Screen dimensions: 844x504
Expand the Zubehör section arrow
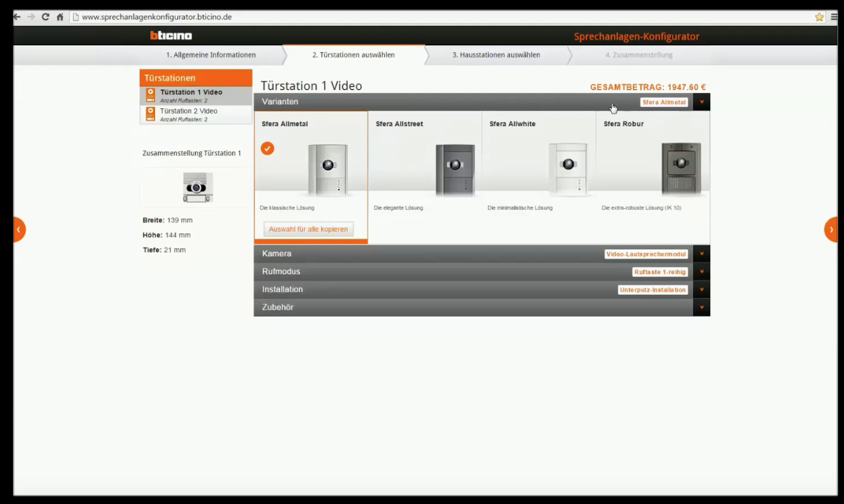[x=701, y=307]
